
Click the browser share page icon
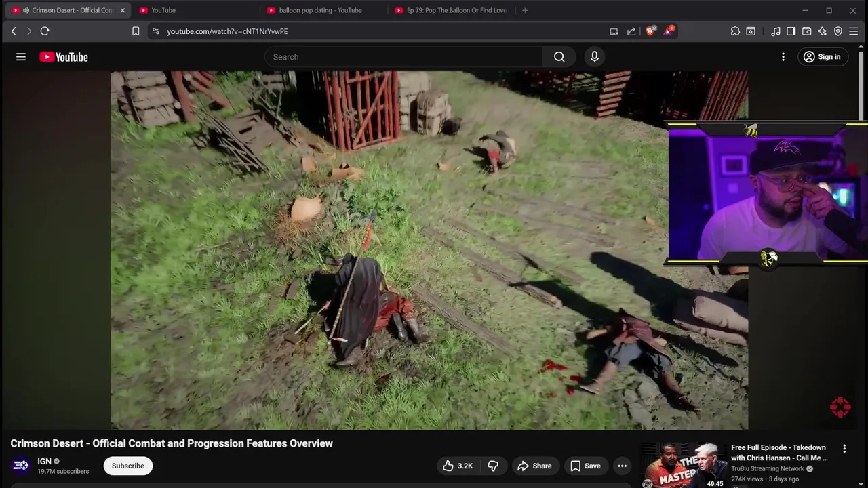click(631, 31)
